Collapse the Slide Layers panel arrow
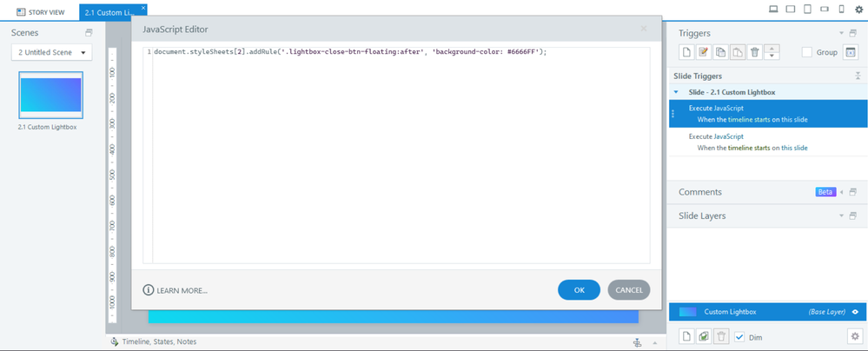Screen dimensions: 868x351 [841, 215]
